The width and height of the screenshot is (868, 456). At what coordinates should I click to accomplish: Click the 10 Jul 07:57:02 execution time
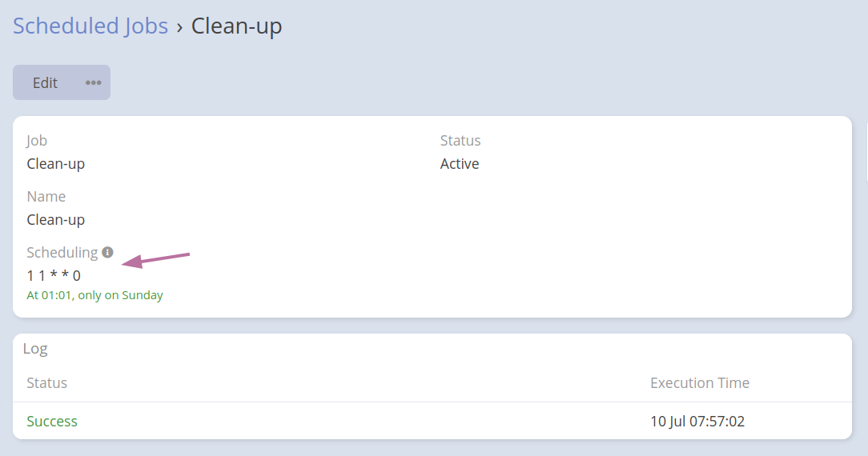coord(697,422)
